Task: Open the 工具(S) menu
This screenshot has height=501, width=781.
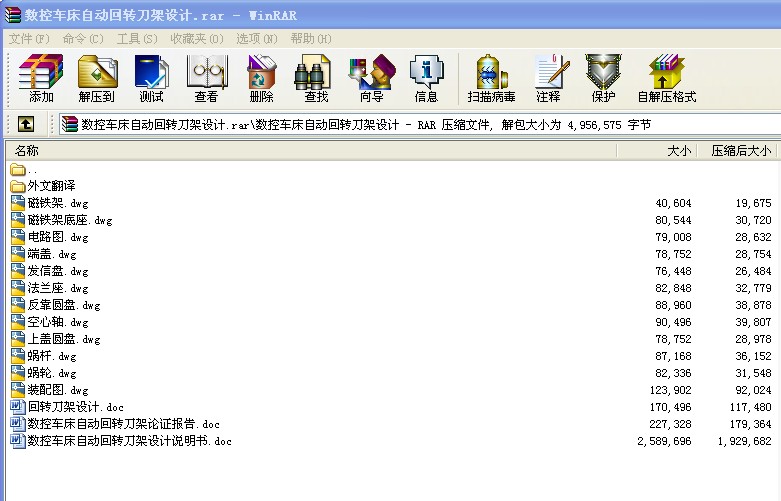Action: 137,39
